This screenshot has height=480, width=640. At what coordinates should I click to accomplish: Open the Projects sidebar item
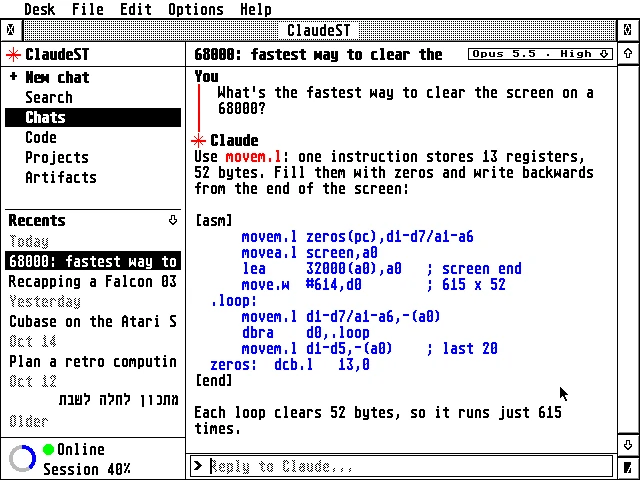[57, 157]
